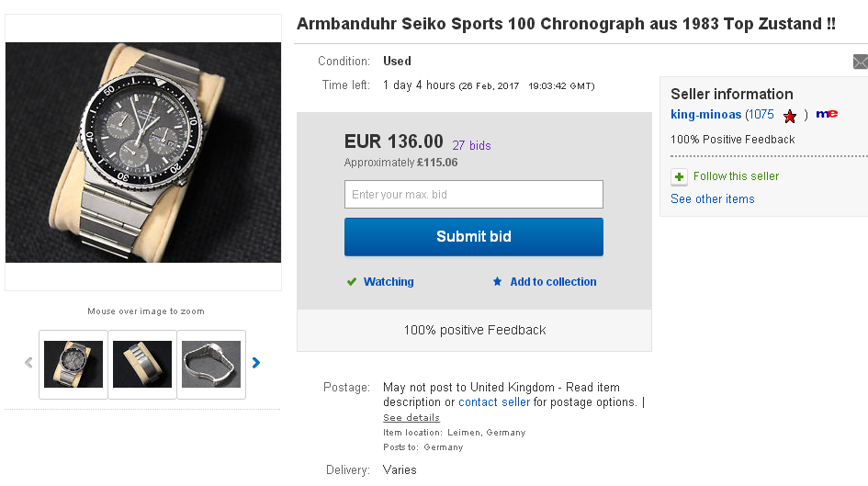The height and width of the screenshot is (486, 868).
Task: Open seller king-minoas profile link
Action: 705,115
